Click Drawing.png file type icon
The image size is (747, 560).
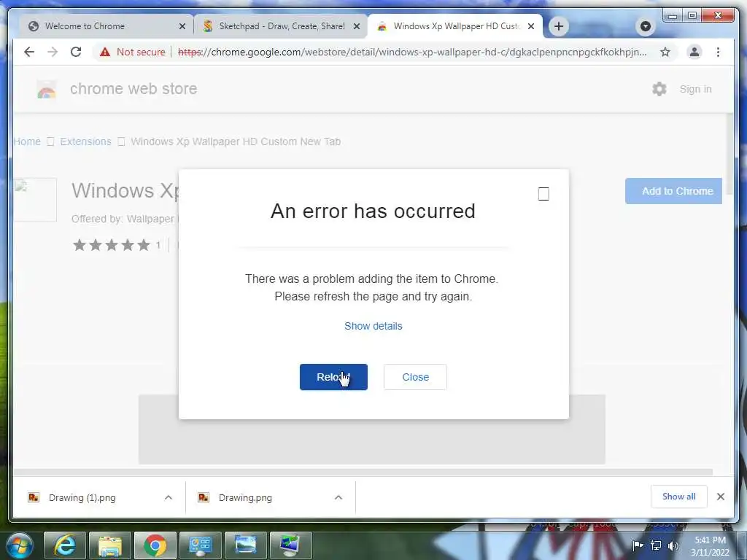204,497
